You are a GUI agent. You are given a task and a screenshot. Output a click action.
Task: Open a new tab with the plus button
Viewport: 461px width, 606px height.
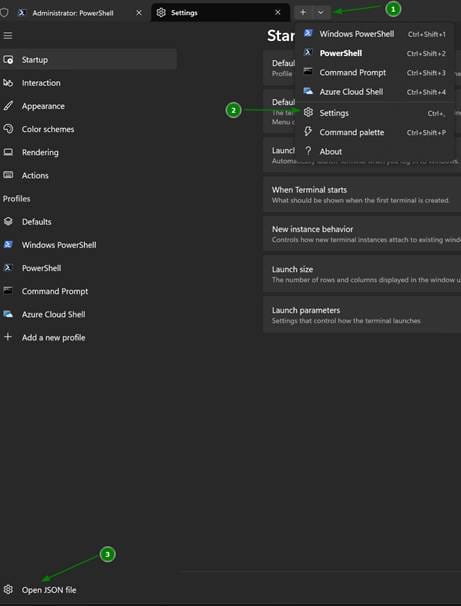click(303, 12)
